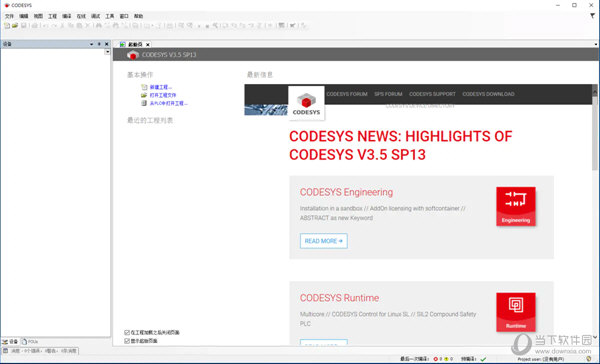600x364 pixels.
Task: Open CODESYS DOWNLOAD link
Action: tap(488, 94)
